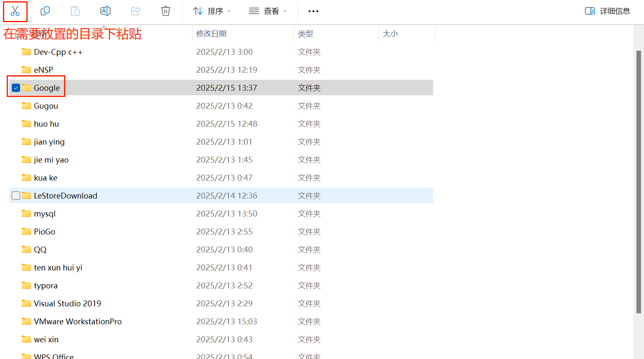Click the ten xun hui yi folder icon
The image size is (644, 359).
(26, 267)
